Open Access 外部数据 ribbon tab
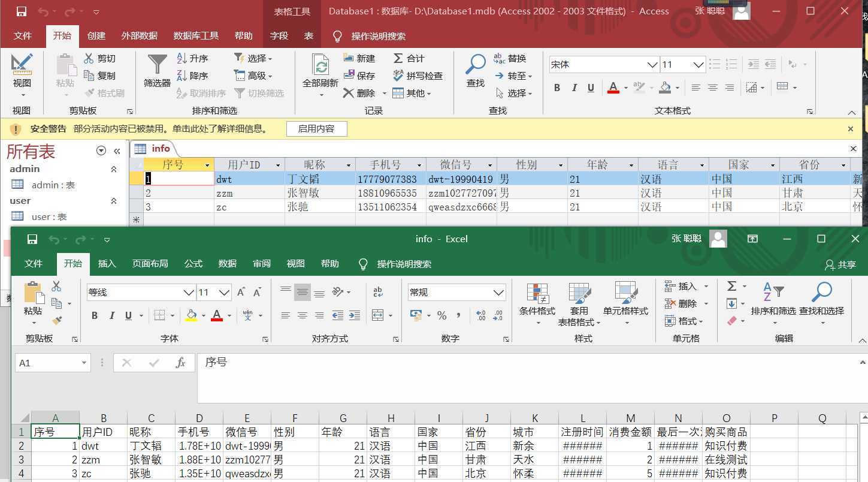The image size is (868, 482). point(139,36)
